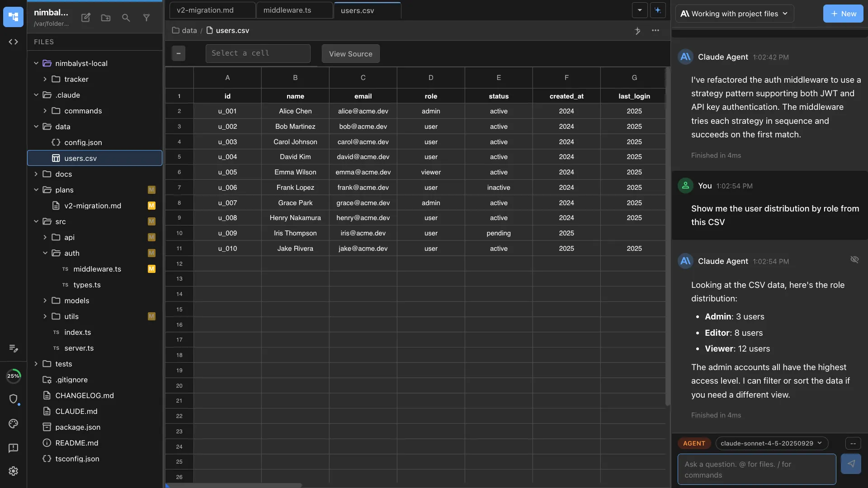Click the View Source button
Screen dimensions: 868x488
[x=351, y=53]
